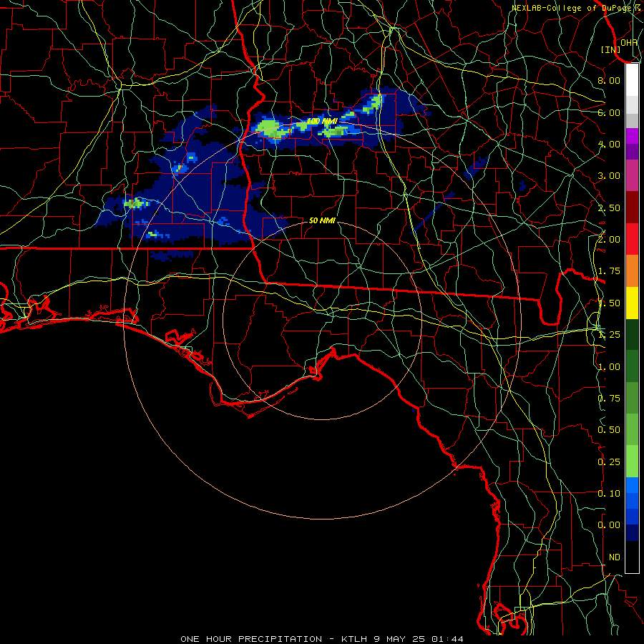Click the 1.25 legend value
Screen dimensions: 644x644
[609, 335]
